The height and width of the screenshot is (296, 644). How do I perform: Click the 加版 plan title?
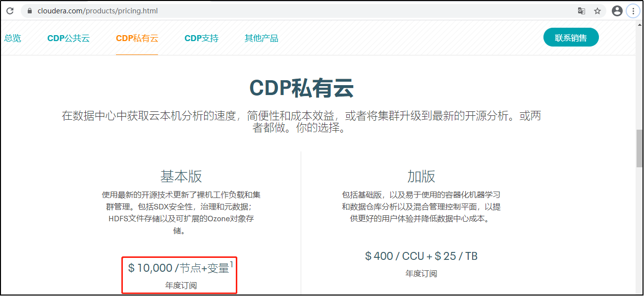(x=422, y=176)
